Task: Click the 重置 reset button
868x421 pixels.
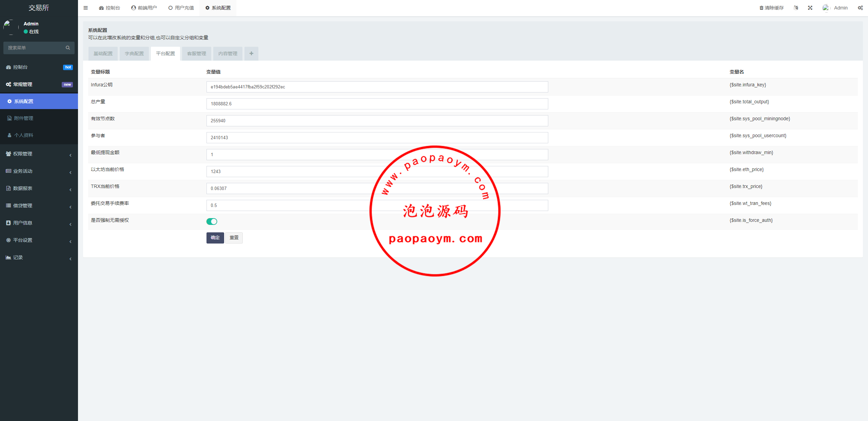Action: coord(234,238)
